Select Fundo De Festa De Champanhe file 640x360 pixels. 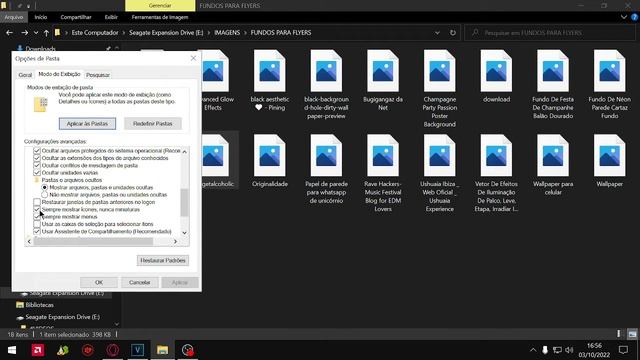pyautogui.click(x=553, y=85)
